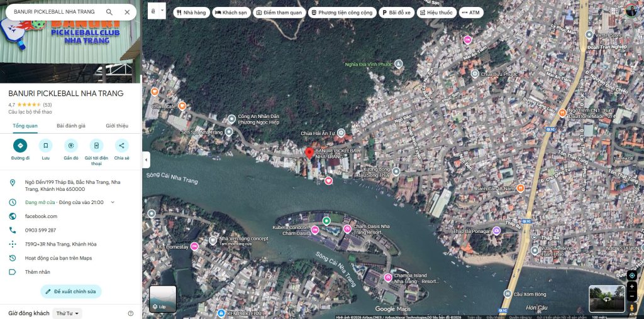Click the Đường đi directions icon
The image size is (644, 319).
[x=20, y=146]
